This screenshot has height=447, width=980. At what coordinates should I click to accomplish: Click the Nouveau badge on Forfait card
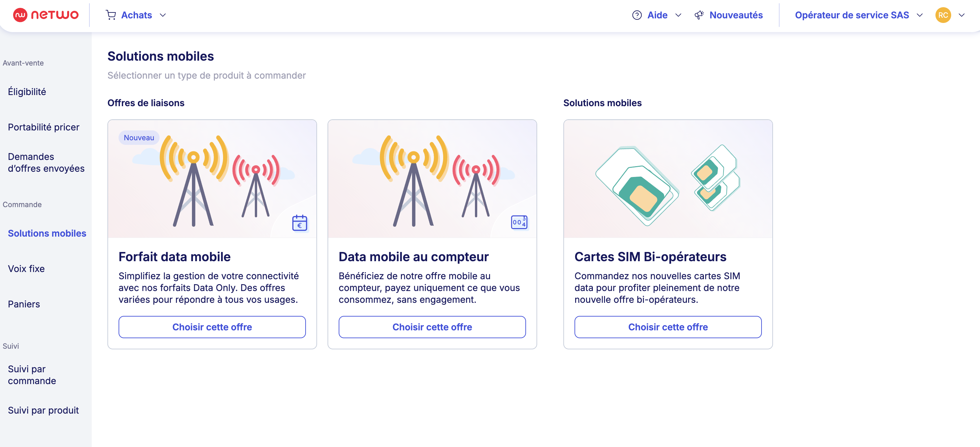(139, 137)
